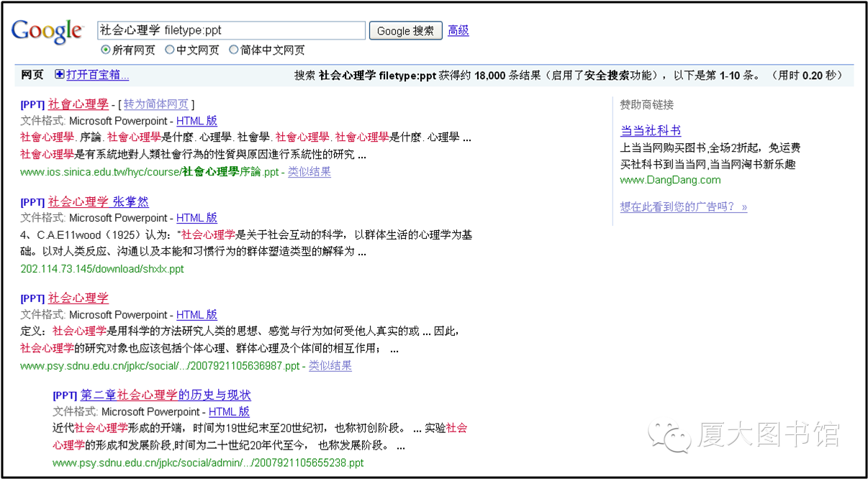
Task: Expand the 打开百宝箱 plus icon
Action: [x=60, y=75]
